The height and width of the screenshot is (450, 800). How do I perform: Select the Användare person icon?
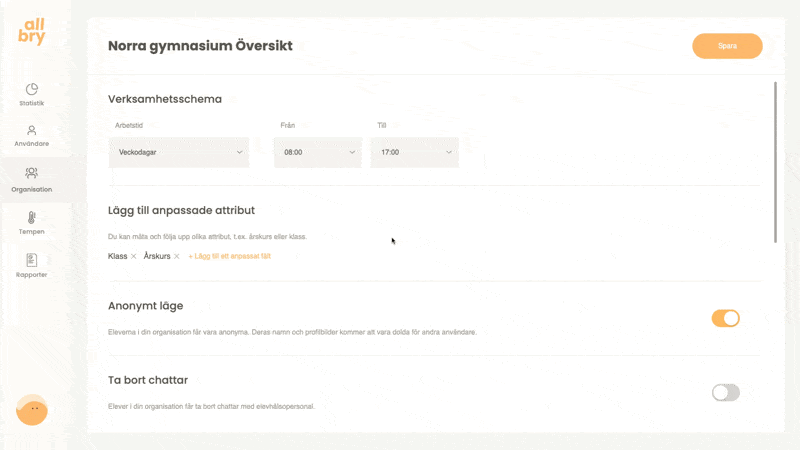tap(32, 130)
